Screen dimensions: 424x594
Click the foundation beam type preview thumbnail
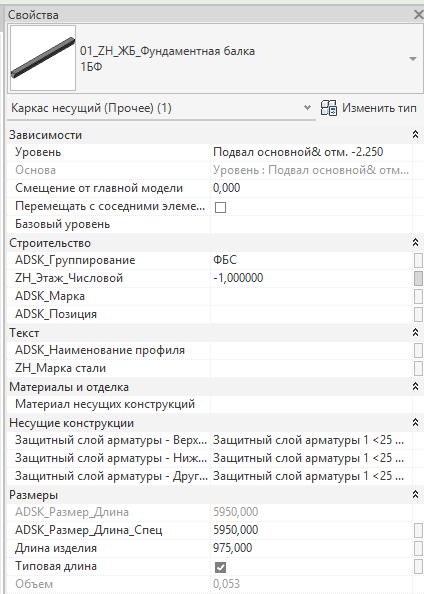[43, 58]
